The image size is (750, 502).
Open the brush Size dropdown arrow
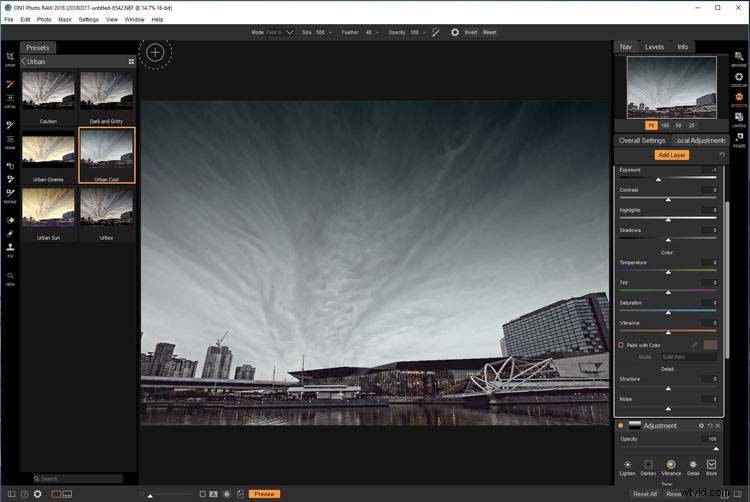point(330,33)
